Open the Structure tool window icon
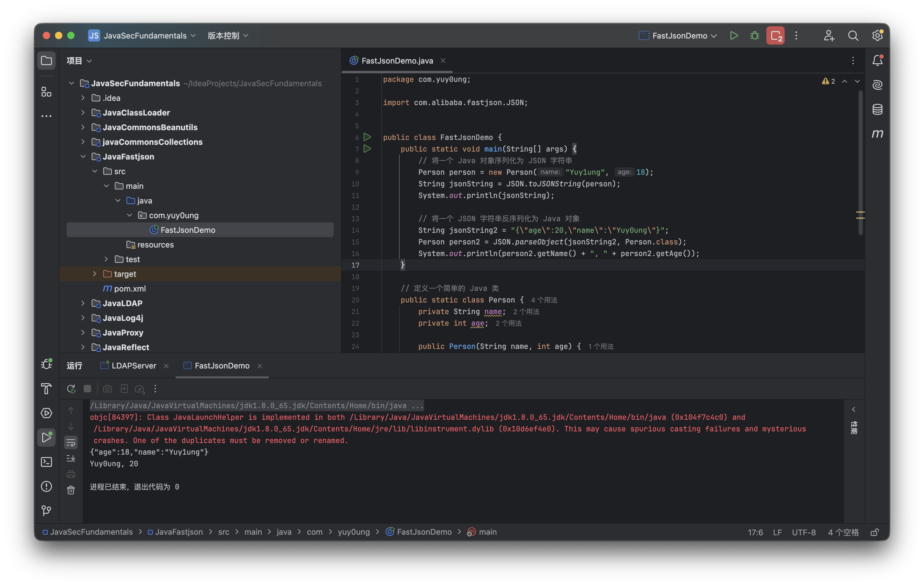This screenshot has height=586, width=924. coord(46,92)
